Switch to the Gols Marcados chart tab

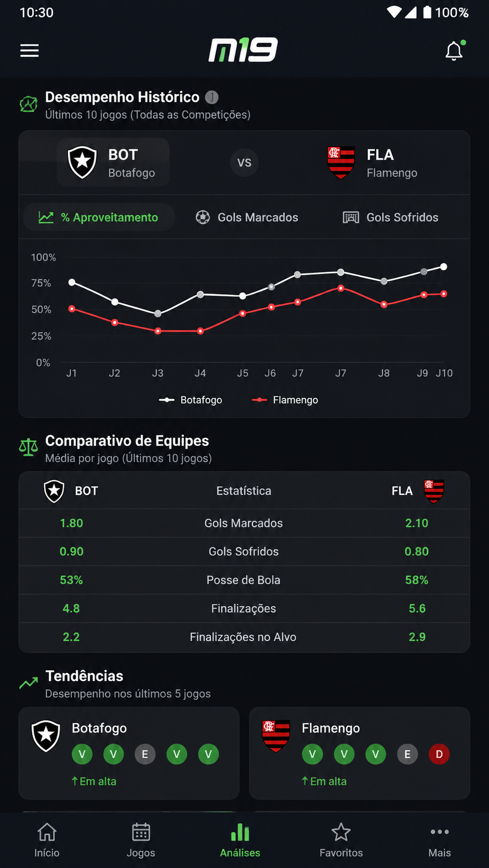[247, 218]
